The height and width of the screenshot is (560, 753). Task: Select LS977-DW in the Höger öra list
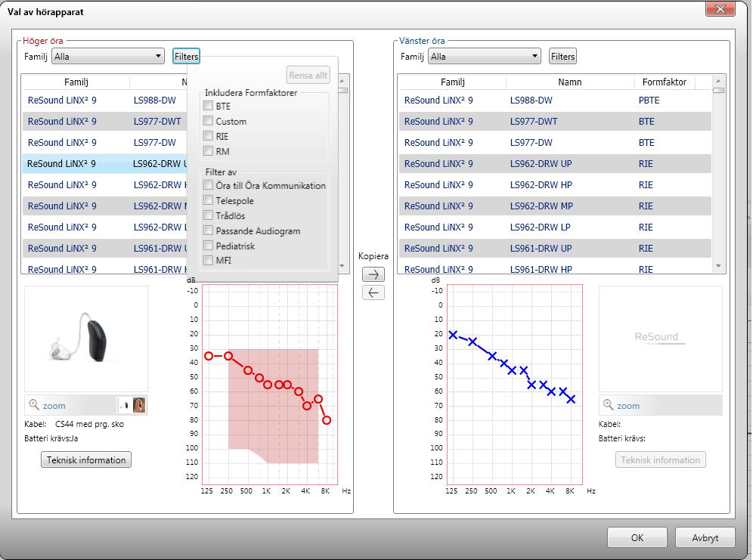coord(104,143)
